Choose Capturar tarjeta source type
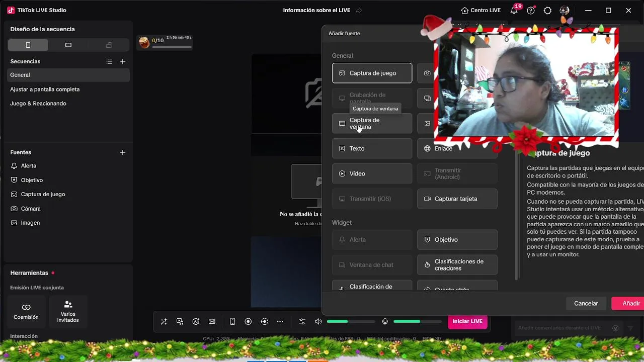Screen dimensions: 644x362 click(x=457, y=199)
